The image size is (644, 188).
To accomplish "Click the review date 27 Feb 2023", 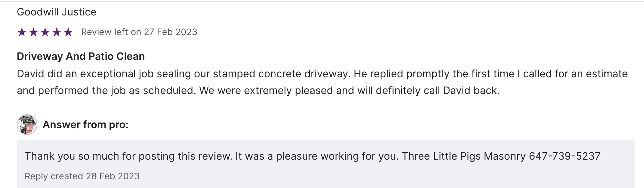I will tap(170, 32).
